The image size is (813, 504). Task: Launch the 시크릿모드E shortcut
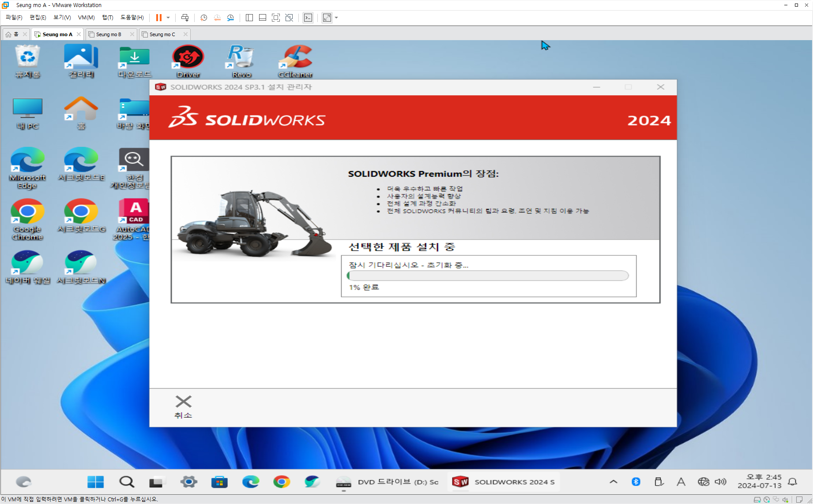point(81,164)
